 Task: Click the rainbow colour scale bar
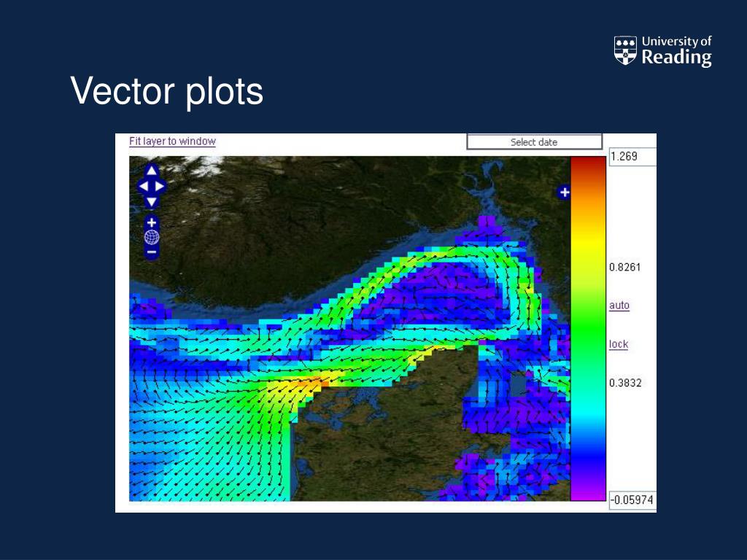point(588,329)
